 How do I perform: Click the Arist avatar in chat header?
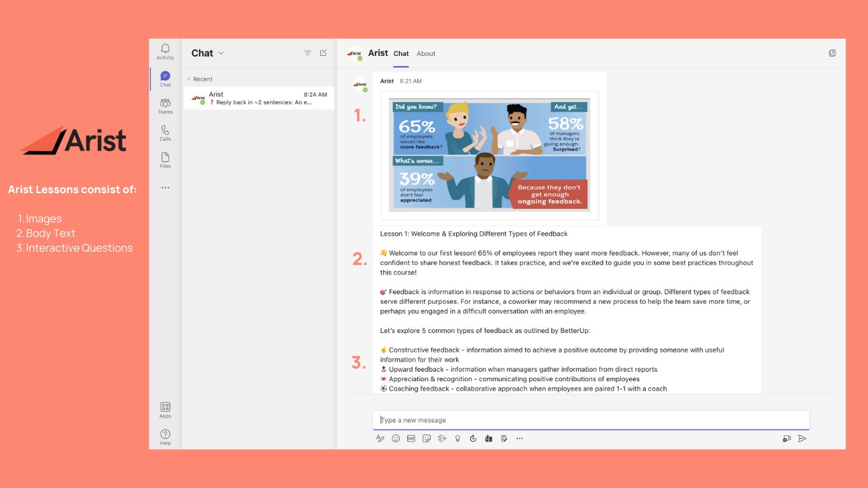[355, 54]
